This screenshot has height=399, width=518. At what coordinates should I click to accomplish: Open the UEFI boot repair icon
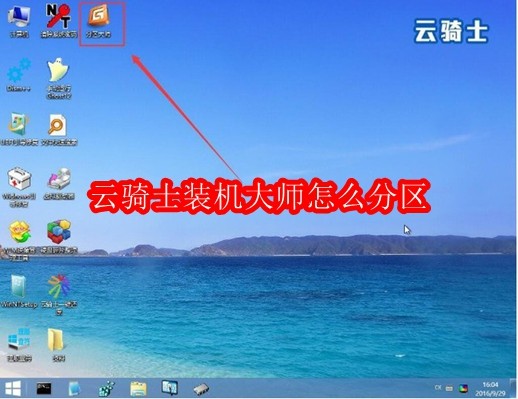pos(19,129)
